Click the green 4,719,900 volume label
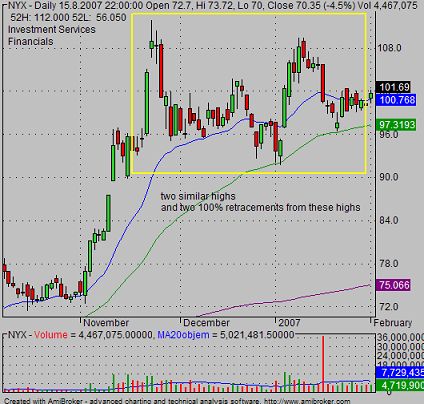The image size is (424, 404). coord(400,385)
